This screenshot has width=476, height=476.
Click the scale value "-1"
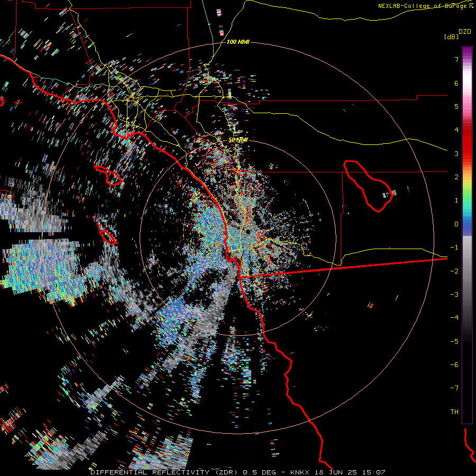(454, 248)
